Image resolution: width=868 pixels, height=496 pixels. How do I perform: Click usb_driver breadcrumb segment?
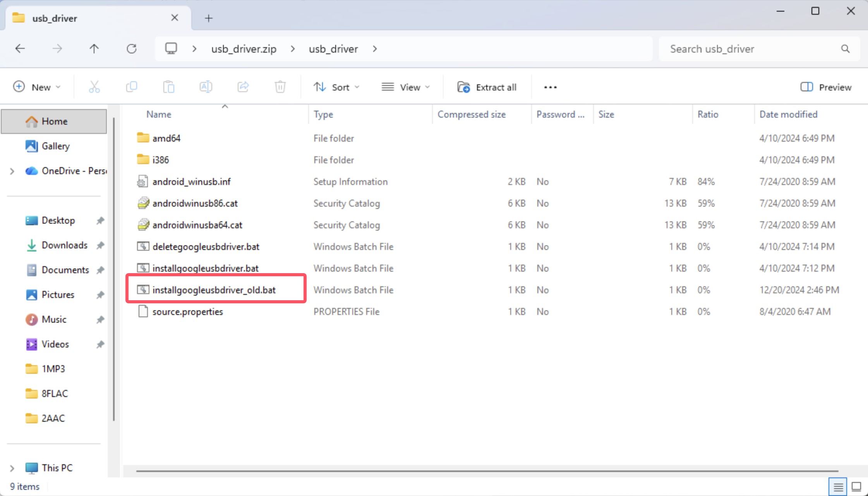(x=333, y=49)
